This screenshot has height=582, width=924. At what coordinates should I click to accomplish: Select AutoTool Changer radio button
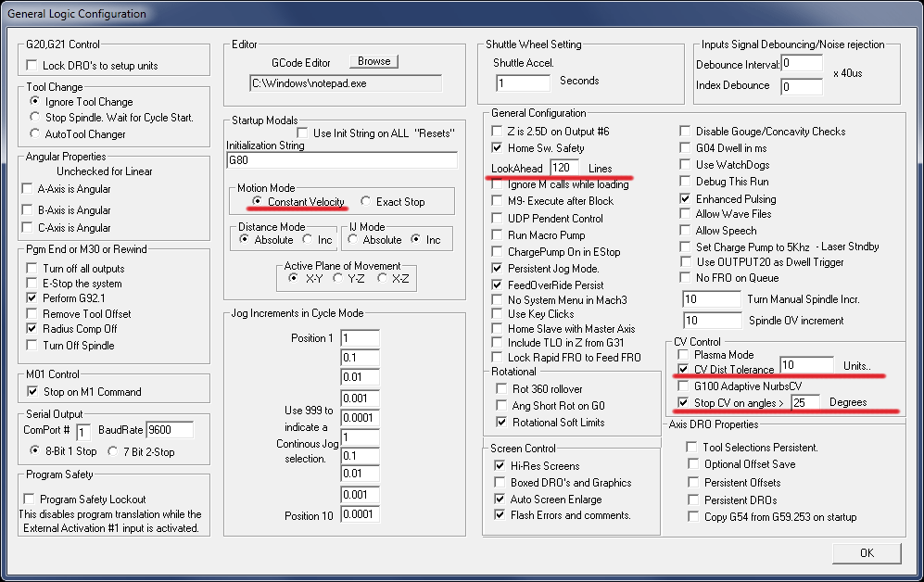35,133
